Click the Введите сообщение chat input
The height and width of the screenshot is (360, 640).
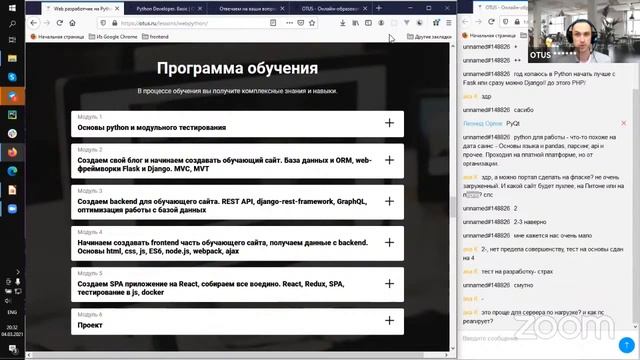pos(538,339)
